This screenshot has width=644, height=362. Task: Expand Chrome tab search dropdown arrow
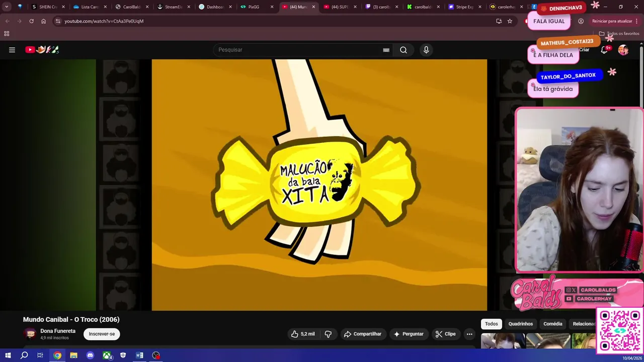(x=7, y=7)
